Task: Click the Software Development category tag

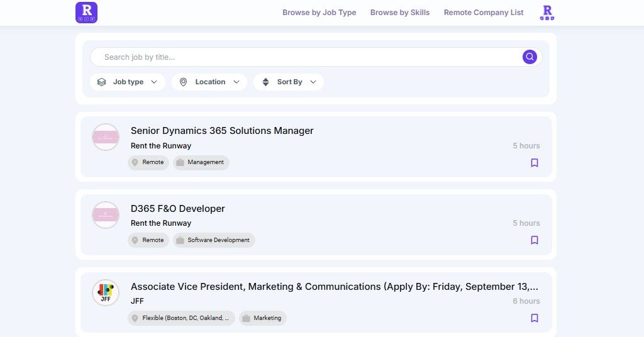Action: click(x=214, y=240)
